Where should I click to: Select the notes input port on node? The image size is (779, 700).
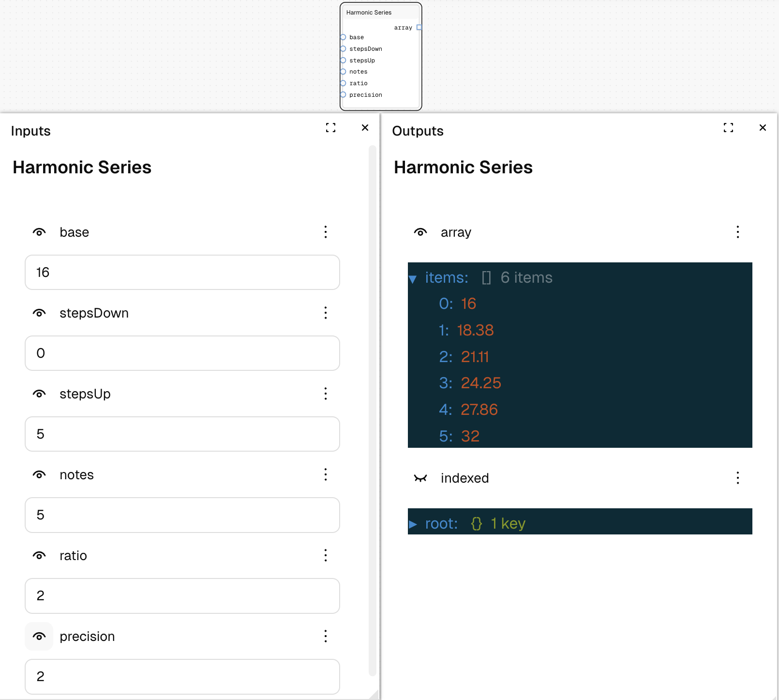(x=343, y=72)
